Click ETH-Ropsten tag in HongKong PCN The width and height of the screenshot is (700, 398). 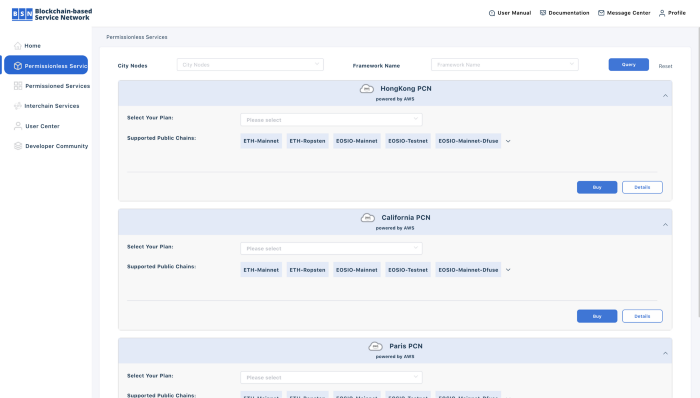pyautogui.click(x=308, y=141)
